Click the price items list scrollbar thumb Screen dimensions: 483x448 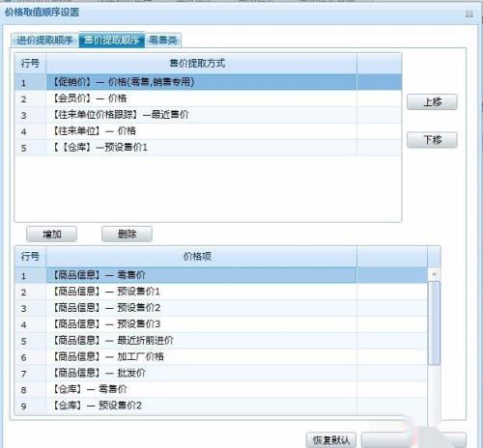pos(434,322)
